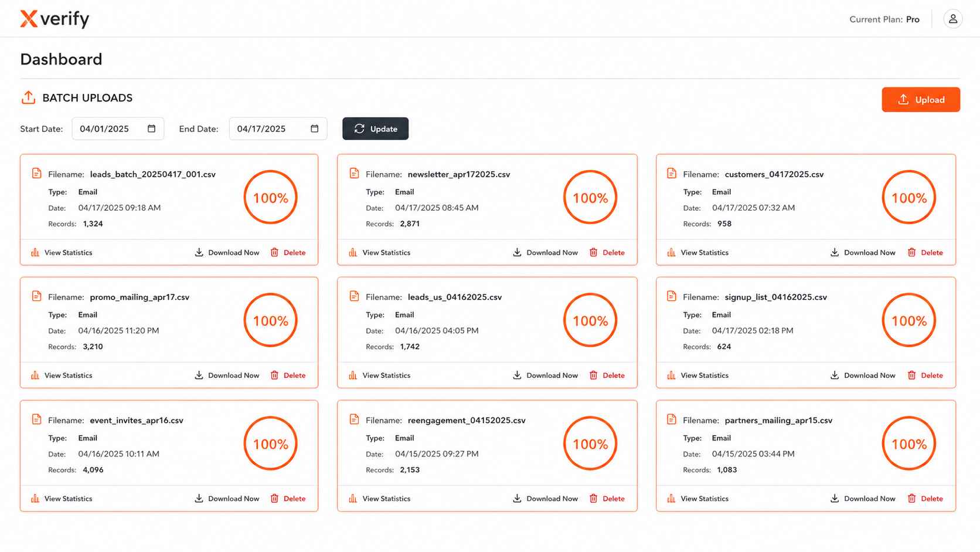Click file icon for signup_list_04162025.csv
The width and height of the screenshot is (980, 552).
point(672,296)
